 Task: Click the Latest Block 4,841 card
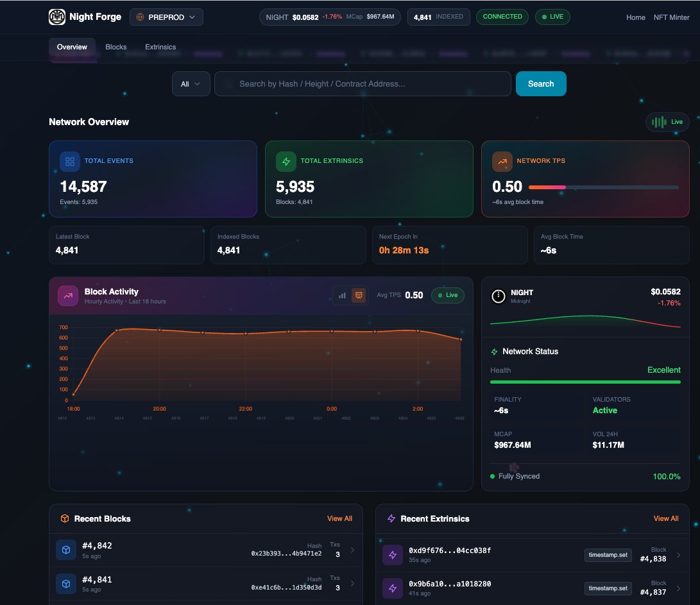(x=126, y=245)
